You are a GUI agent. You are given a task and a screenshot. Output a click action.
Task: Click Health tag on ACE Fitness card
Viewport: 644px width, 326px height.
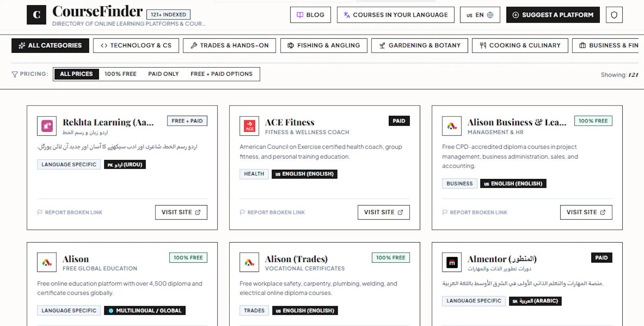254,174
